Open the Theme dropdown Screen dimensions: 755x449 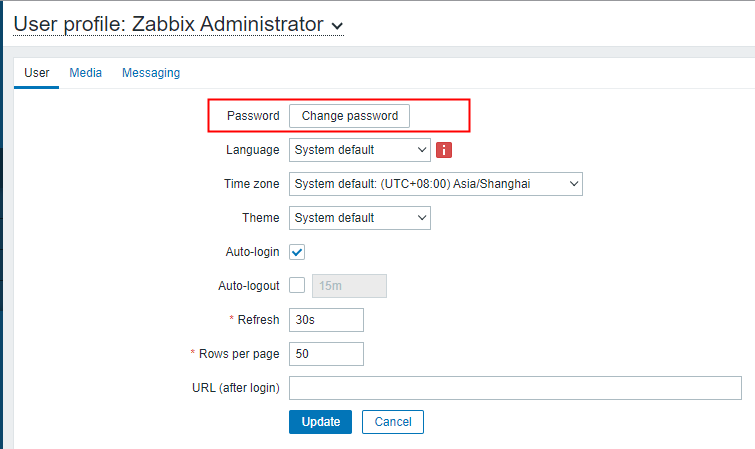pyautogui.click(x=359, y=218)
